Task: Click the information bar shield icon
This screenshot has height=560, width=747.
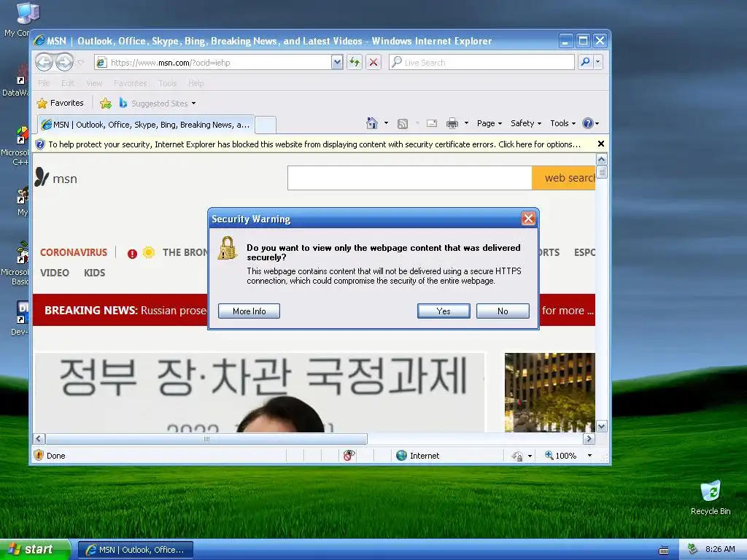Action: [x=40, y=144]
